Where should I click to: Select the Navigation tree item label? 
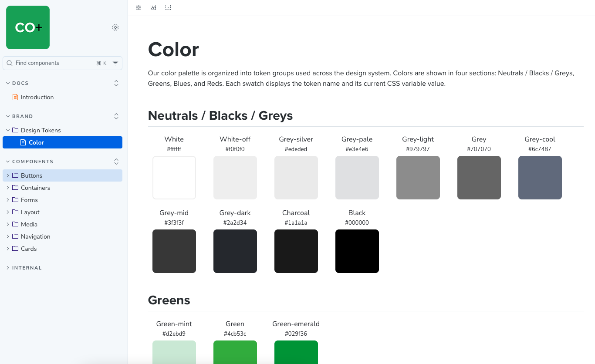click(x=36, y=236)
